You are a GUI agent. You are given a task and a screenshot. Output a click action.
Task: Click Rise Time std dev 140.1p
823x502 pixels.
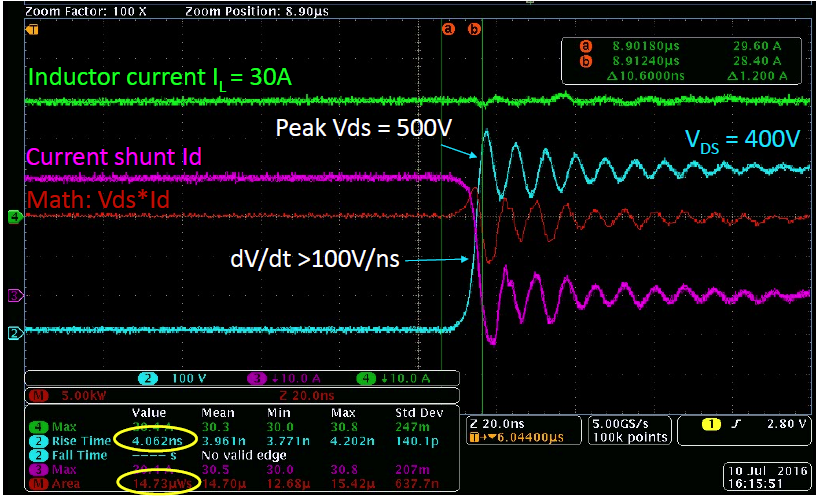coord(417,441)
